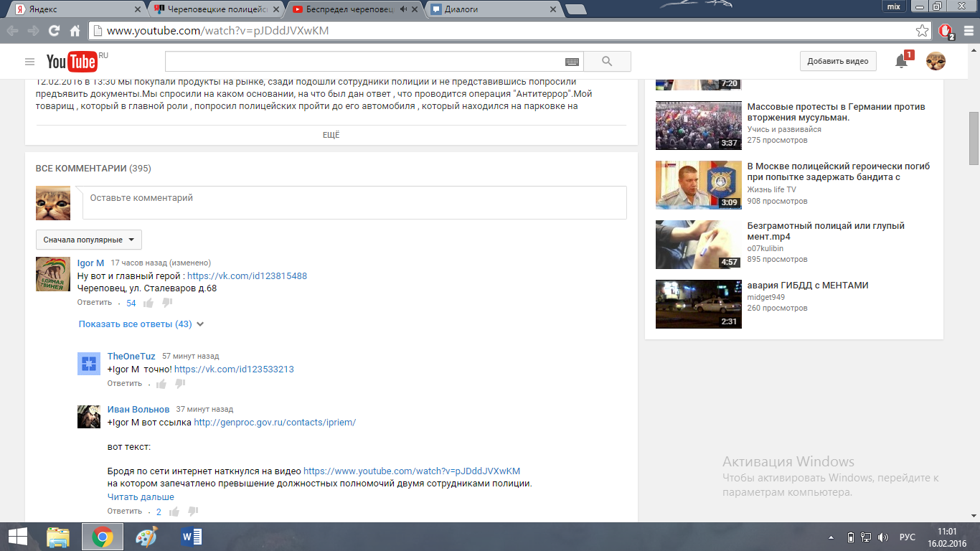Open a new browser tab
Image resolution: width=980 pixels, height=551 pixels.
(x=575, y=9)
